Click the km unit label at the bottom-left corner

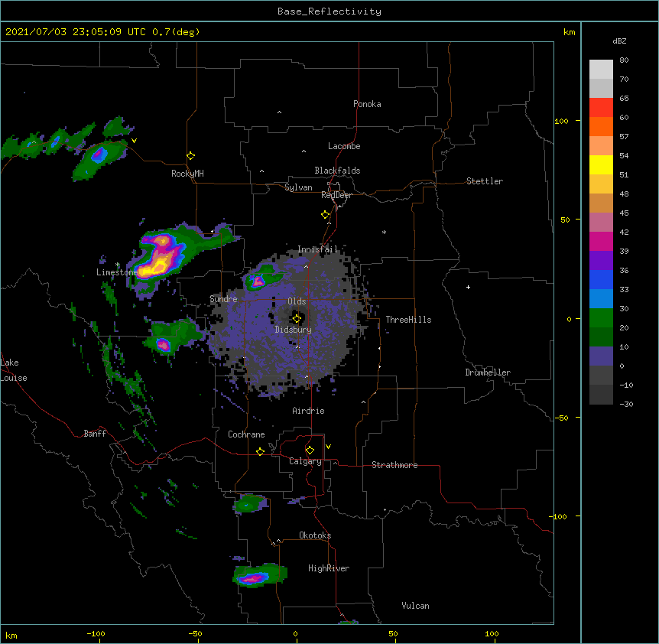11,635
